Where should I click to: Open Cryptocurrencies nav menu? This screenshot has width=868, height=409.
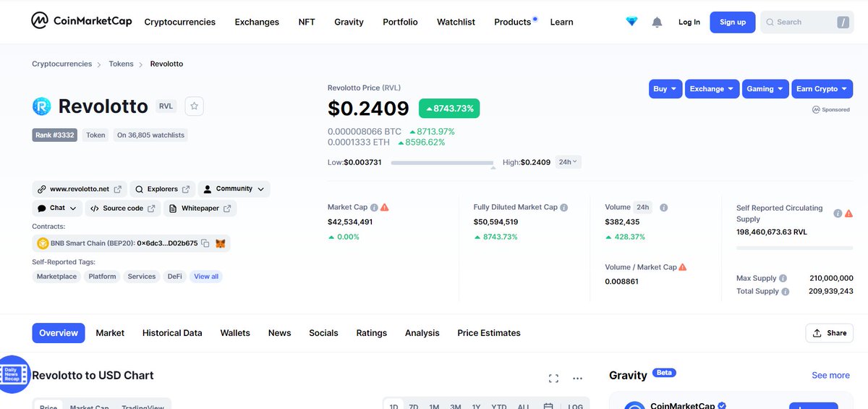[x=180, y=22]
